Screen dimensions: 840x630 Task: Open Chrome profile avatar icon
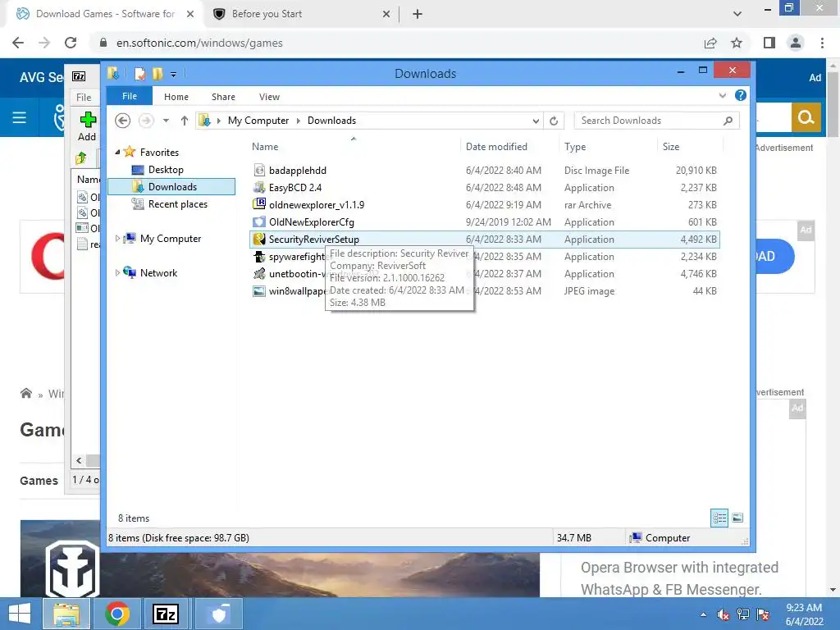(x=796, y=43)
